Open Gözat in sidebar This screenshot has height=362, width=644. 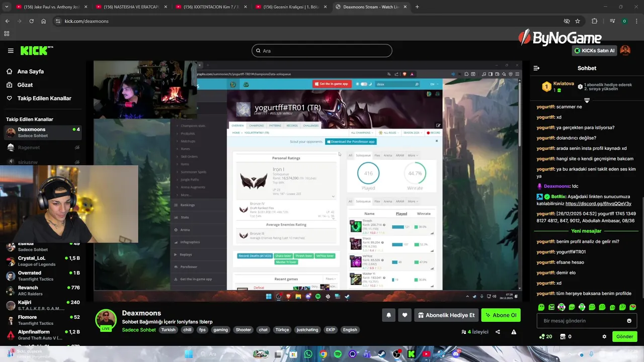point(20,85)
